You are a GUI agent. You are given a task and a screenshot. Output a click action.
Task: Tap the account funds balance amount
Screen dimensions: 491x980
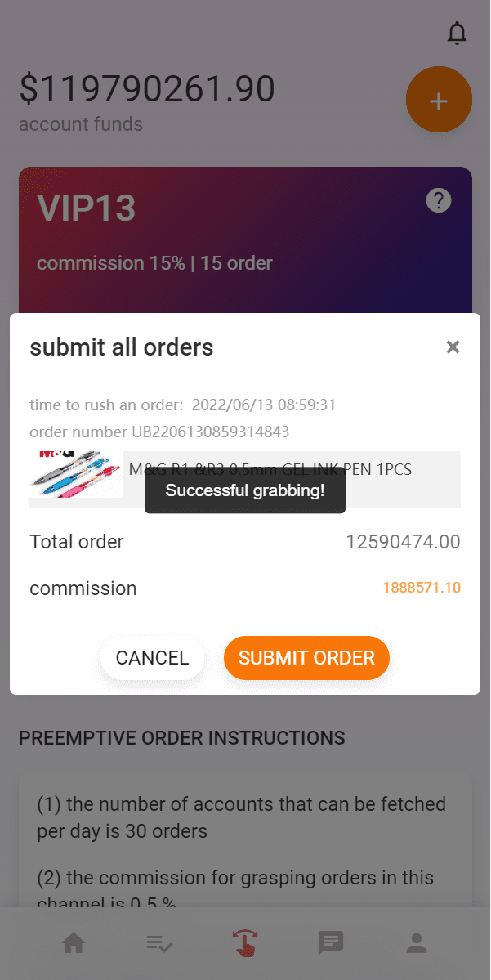tap(147, 89)
